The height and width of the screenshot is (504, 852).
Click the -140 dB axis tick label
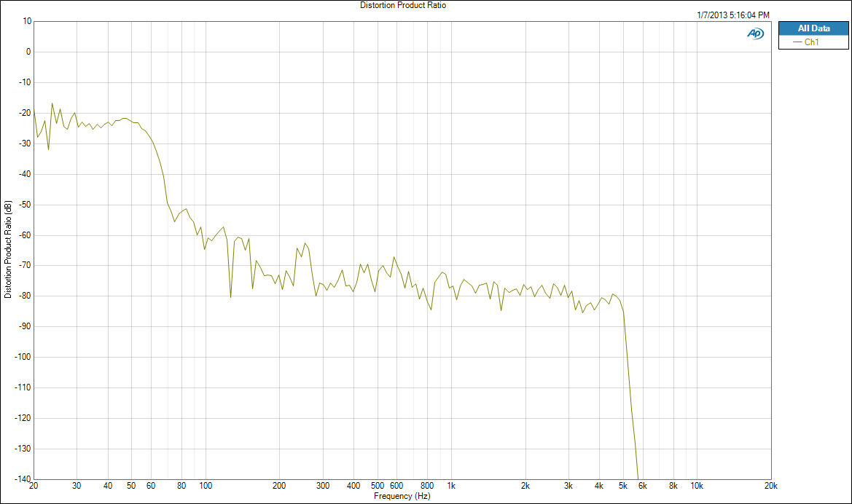pos(23,479)
